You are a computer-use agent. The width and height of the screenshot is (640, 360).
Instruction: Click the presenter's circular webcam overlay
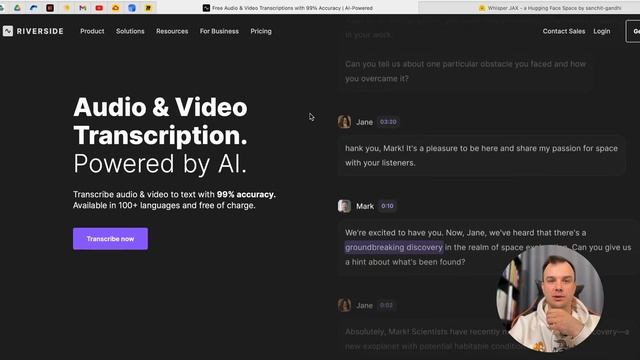550,299
